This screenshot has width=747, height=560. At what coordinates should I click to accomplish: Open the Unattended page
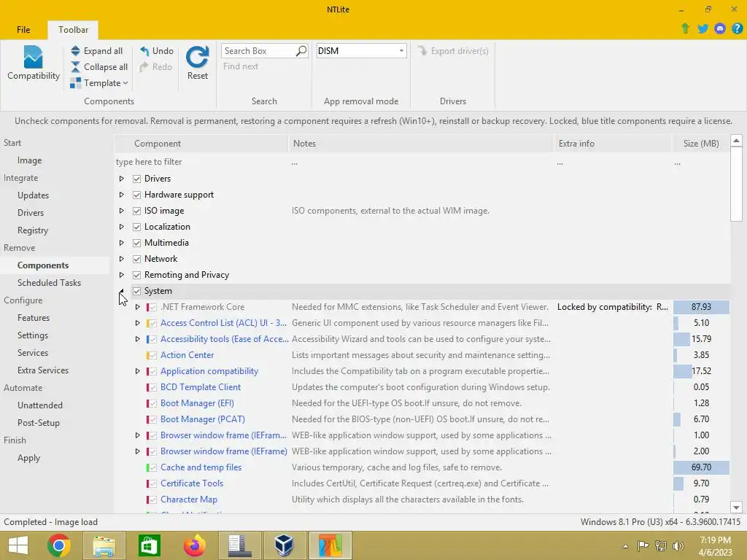40,405
